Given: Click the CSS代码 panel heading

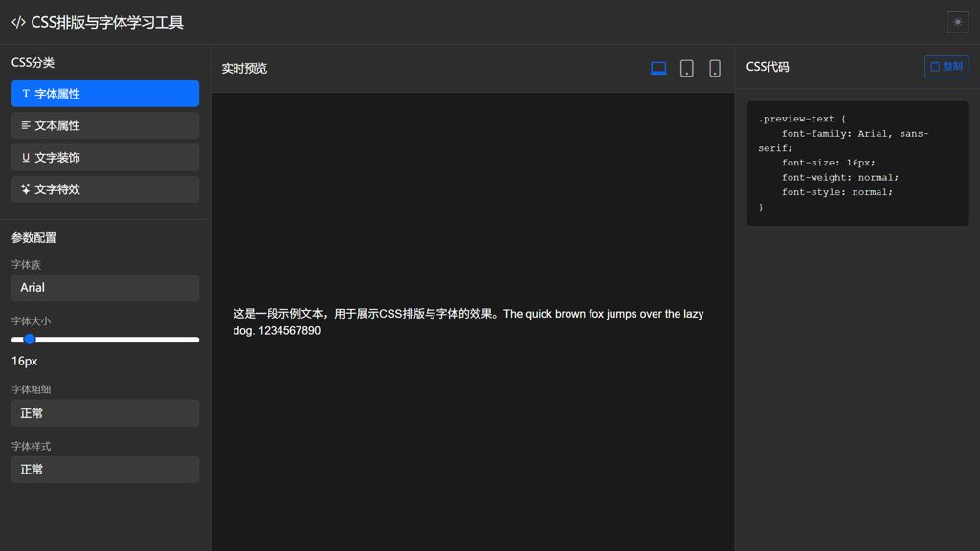Looking at the screenshot, I should 768,67.
